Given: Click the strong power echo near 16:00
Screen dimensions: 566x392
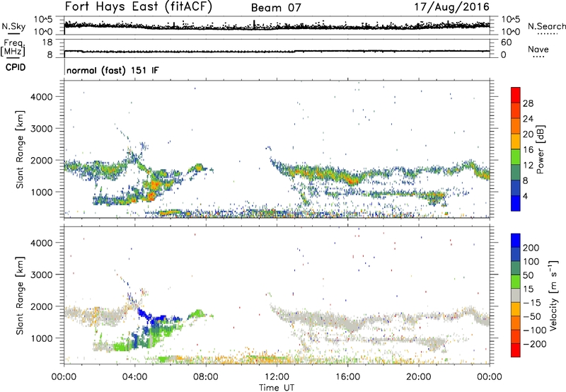Looking at the screenshot, I should pos(351,180).
